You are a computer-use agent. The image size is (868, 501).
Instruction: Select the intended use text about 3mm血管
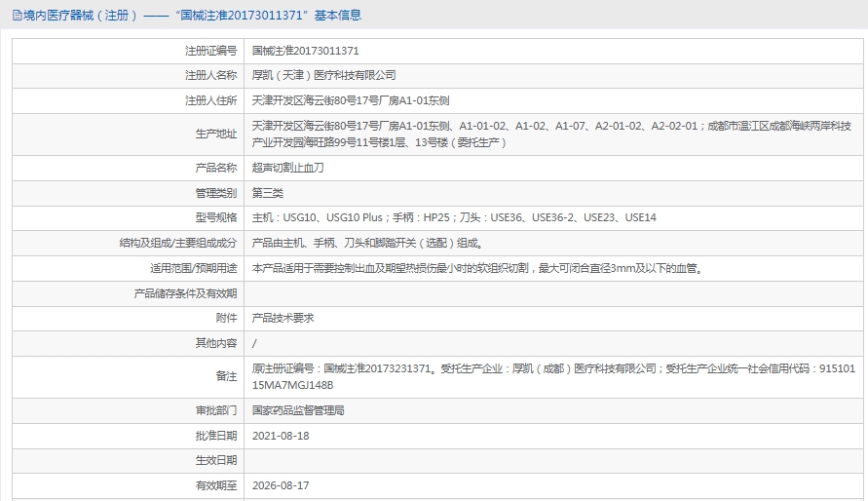coord(479,268)
